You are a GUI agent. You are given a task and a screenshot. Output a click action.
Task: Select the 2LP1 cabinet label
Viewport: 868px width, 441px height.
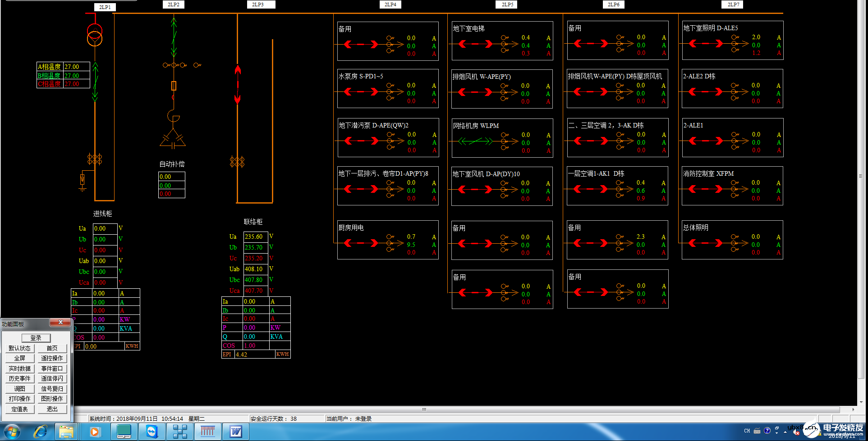pos(105,7)
